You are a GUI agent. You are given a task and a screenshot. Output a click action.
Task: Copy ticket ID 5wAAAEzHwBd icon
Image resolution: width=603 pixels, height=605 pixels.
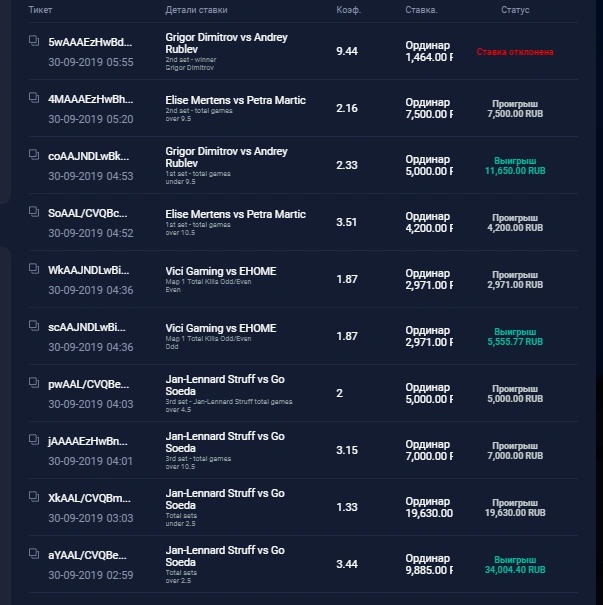tap(34, 41)
